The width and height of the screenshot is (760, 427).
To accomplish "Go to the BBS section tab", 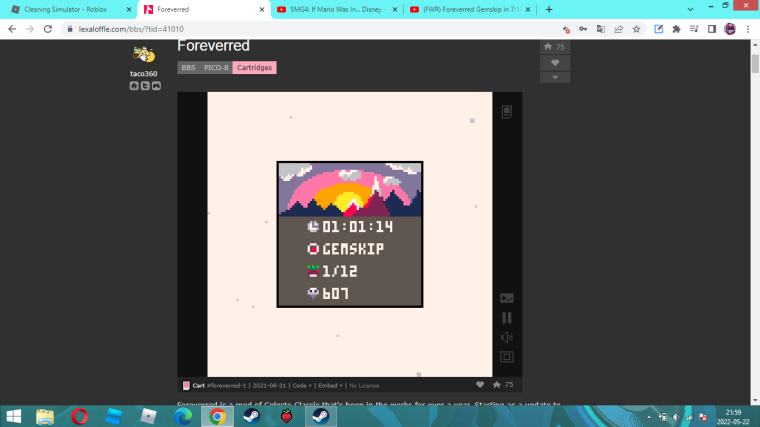I will [x=188, y=67].
